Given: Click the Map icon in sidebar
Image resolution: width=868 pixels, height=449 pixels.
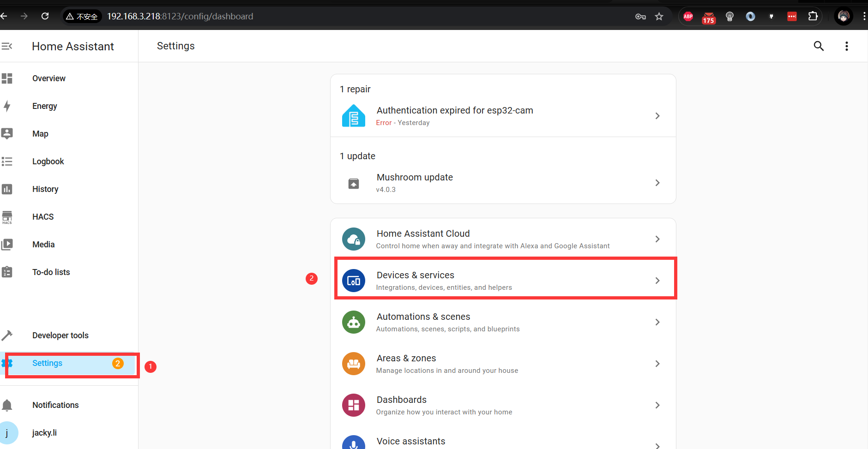Looking at the screenshot, I should tap(7, 134).
